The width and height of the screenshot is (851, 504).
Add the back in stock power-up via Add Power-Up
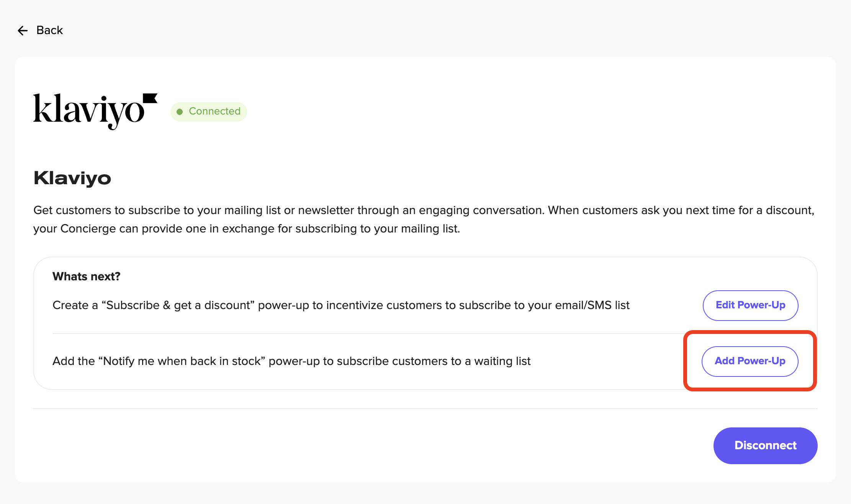pos(750,361)
